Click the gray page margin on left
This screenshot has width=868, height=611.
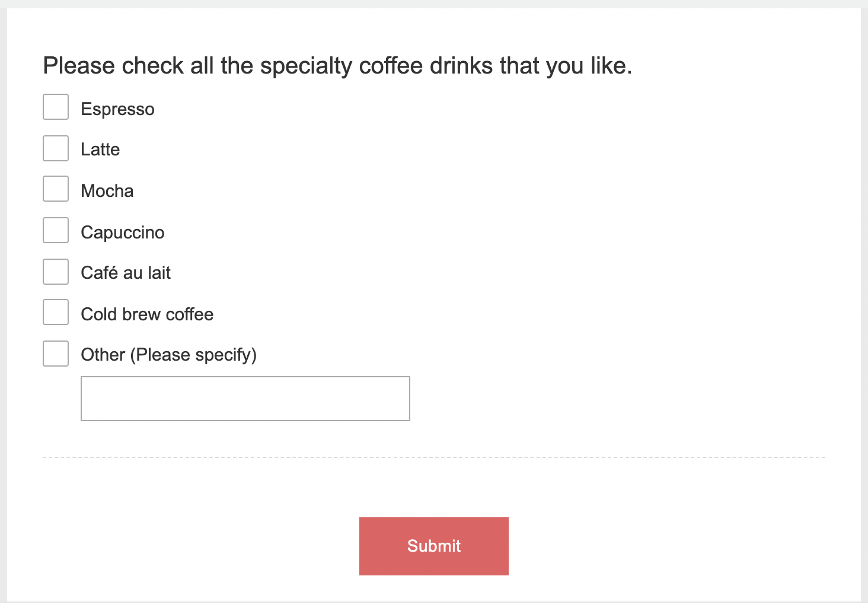[x=3, y=297]
